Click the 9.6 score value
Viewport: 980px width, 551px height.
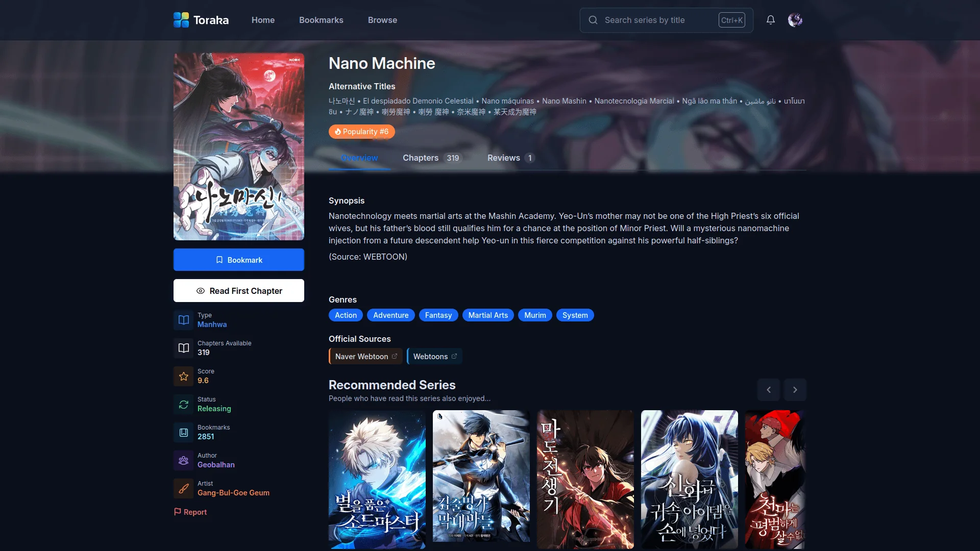203,381
